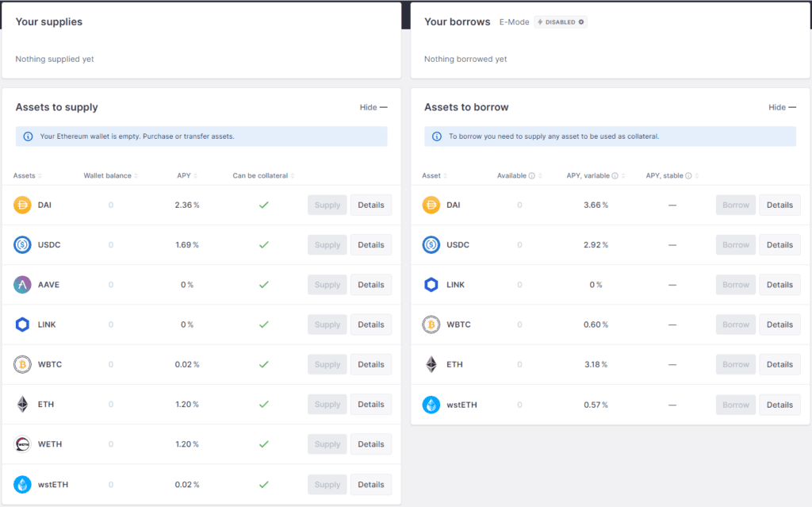Click info icon next to Available column
812x507 pixels.
coord(531,176)
